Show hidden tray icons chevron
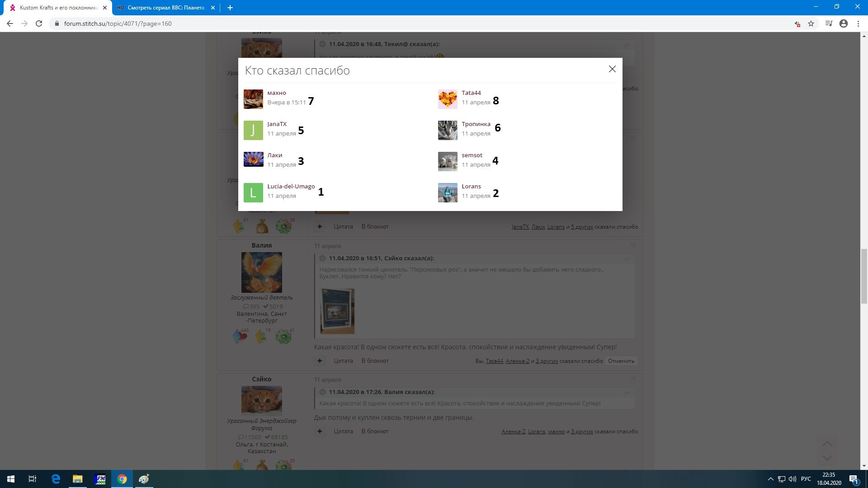Viewport: 868px width, 488px height. point(770,479)
